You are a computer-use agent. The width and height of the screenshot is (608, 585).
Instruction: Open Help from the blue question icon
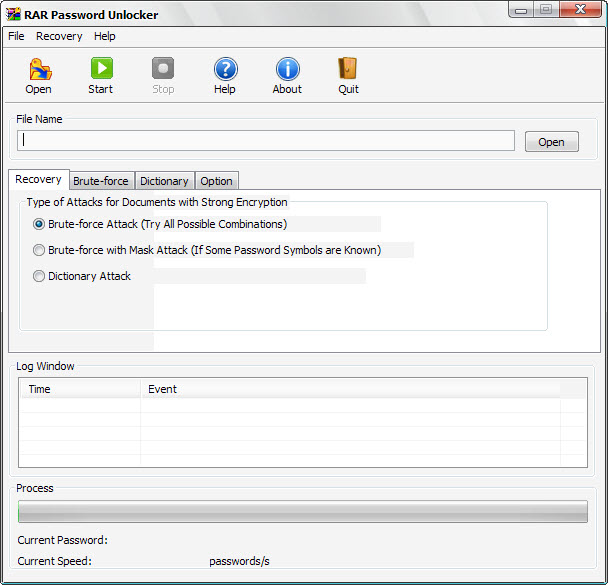click(x=225, y=76)
